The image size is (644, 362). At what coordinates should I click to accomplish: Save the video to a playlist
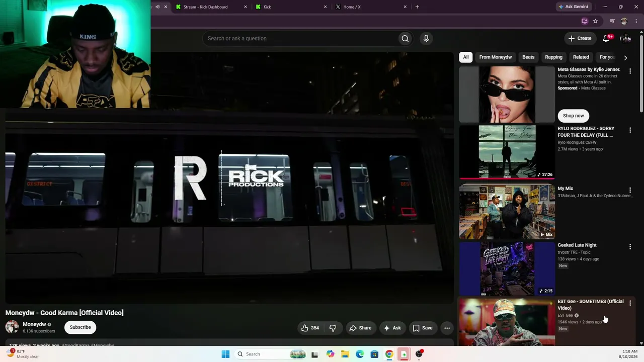pos(423,328)
